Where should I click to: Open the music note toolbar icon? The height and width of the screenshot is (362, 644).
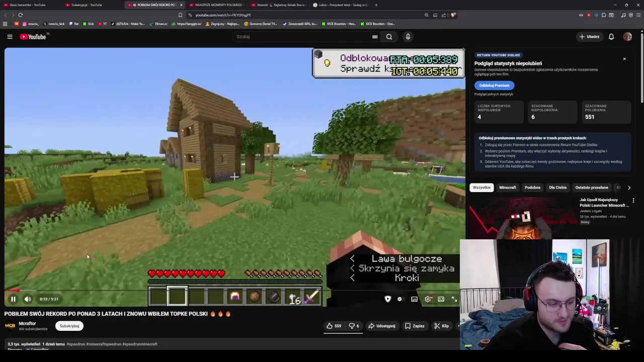coord(624,15)
